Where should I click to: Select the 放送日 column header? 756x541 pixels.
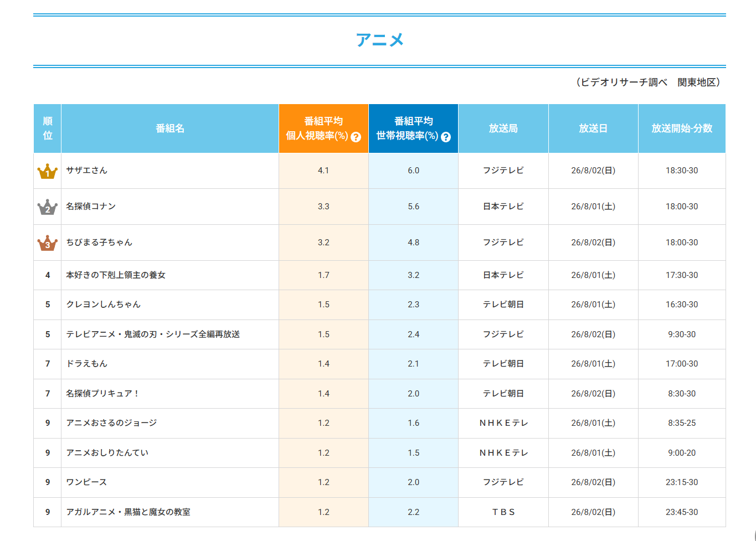593,128
